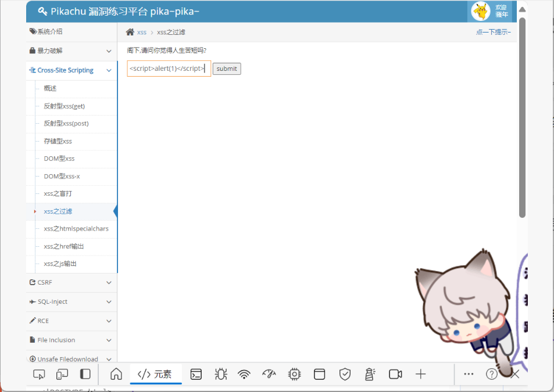Open DOM型xss-x submenu item

(x=62, y=176)
